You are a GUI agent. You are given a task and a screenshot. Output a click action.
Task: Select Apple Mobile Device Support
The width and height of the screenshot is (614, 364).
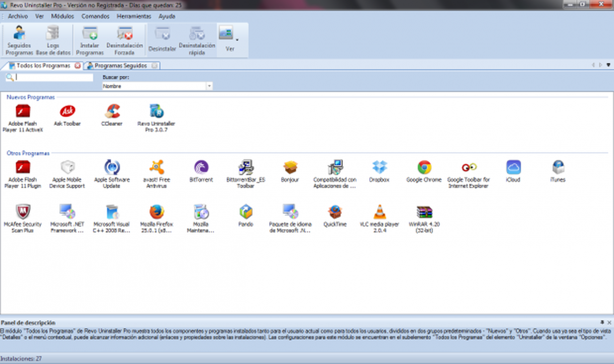pyautogui.click(x=67, y=174)
